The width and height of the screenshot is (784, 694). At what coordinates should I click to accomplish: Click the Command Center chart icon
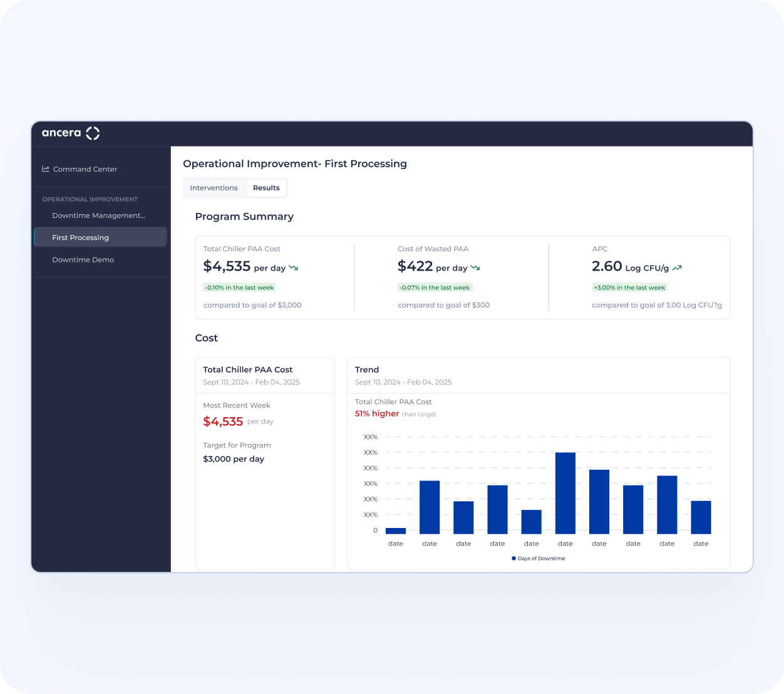pos(46,168)
